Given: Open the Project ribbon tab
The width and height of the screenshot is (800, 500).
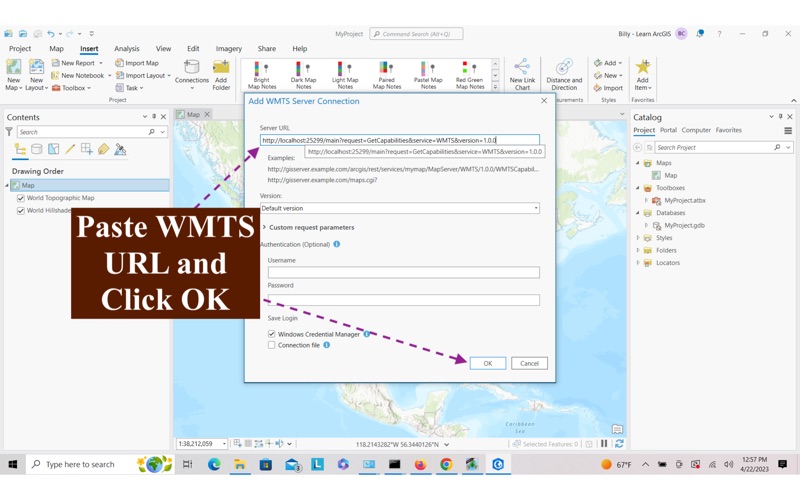Looking at the screenshot, I should click(x=20, y=48).
